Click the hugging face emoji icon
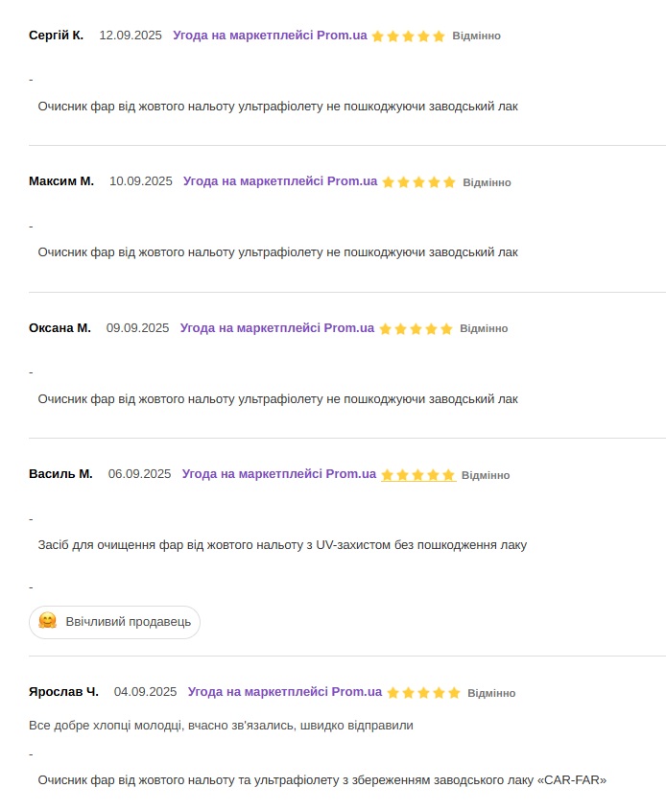 coord(48,621)
